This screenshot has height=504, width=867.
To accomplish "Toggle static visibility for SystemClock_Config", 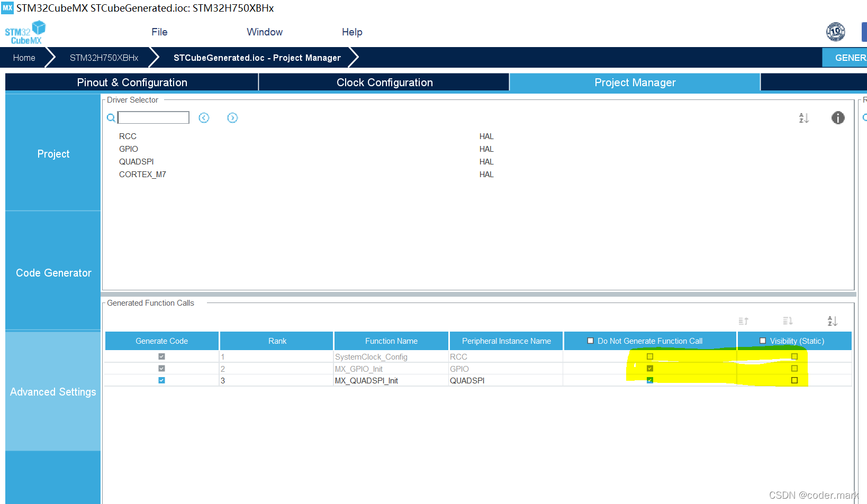I will pyautogui.click(x=794, y=356).
